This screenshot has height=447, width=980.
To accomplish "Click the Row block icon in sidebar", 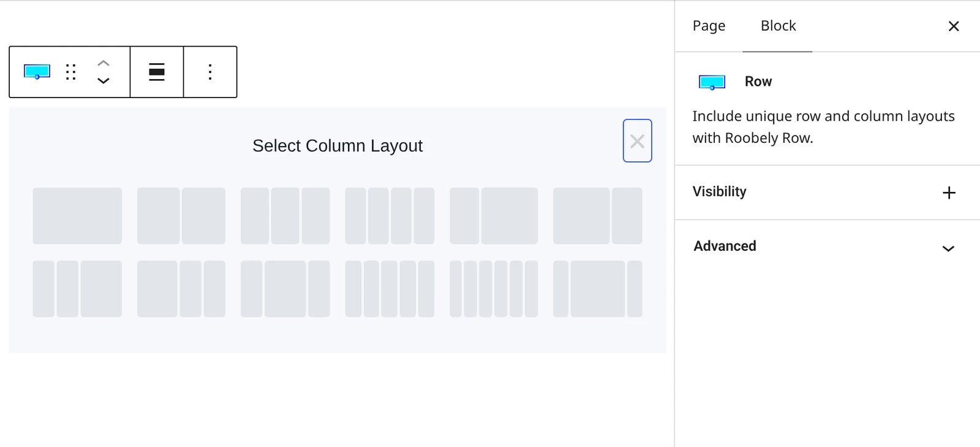I will [712, 82].
